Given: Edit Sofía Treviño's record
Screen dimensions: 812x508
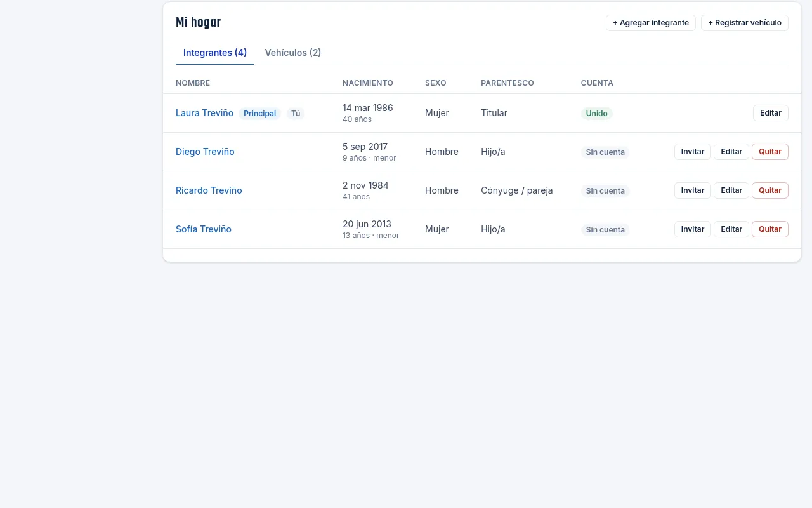Looking at the screenshot, I should pos(731,229).
